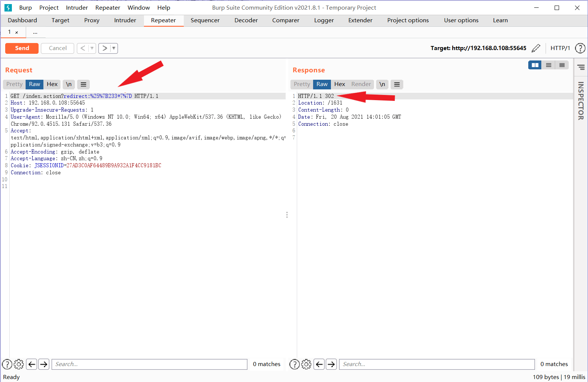Switch Request view to Raw
The width and height of the screenshot is (588, 382).
35,84
